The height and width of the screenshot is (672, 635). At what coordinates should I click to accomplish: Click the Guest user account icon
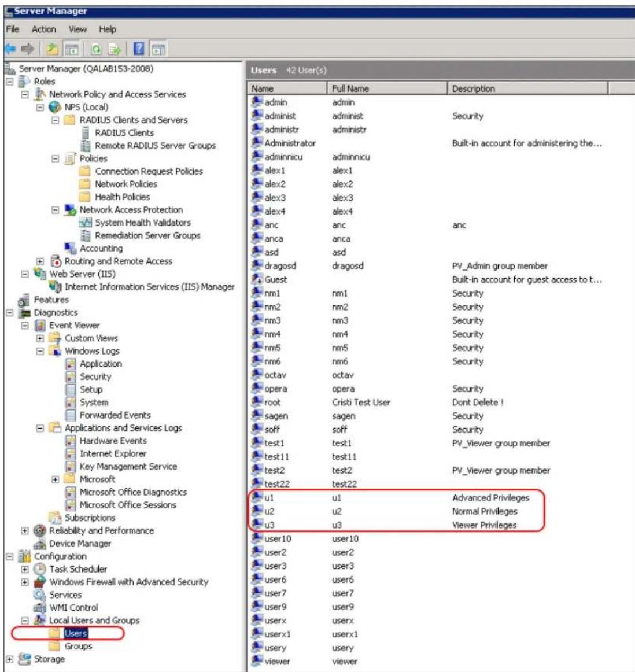(x=257, y=279)
